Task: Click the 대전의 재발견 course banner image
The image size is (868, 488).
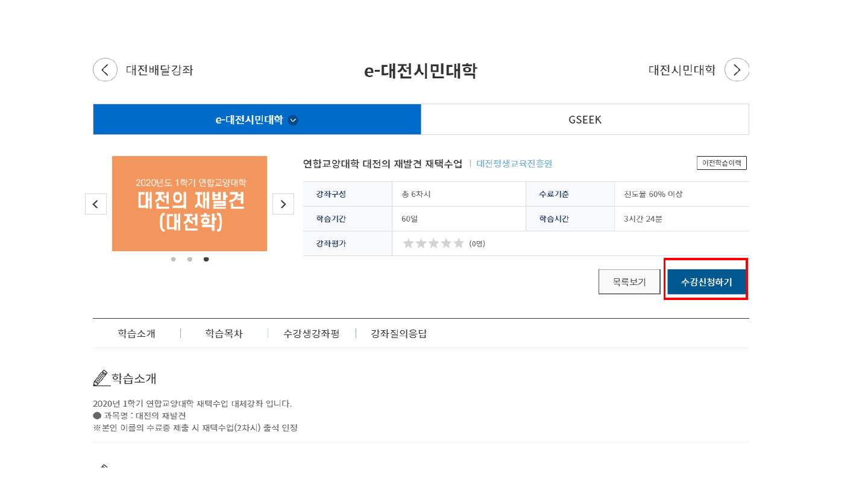Action: coord(189,204)
